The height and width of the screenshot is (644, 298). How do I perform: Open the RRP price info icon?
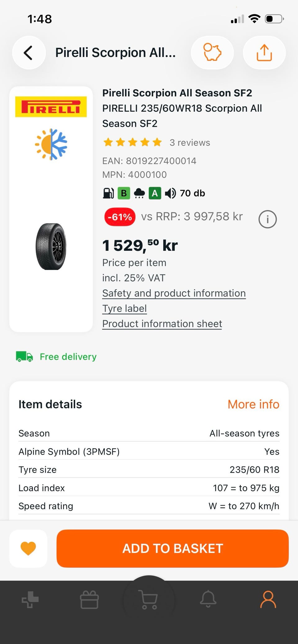[267, 219]
